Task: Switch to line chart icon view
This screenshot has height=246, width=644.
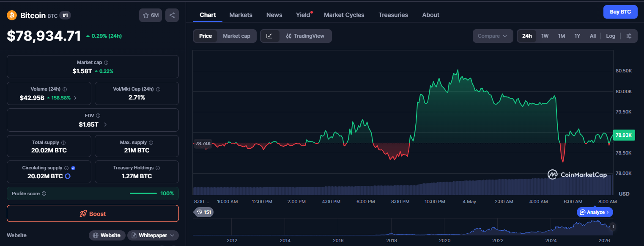Action: pos(270,36)
